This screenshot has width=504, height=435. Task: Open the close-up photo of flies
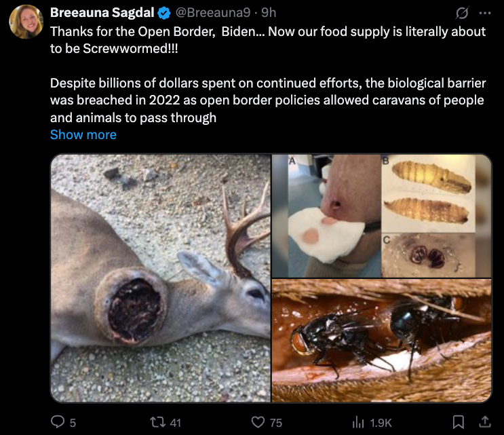click(x=381, y=341)
